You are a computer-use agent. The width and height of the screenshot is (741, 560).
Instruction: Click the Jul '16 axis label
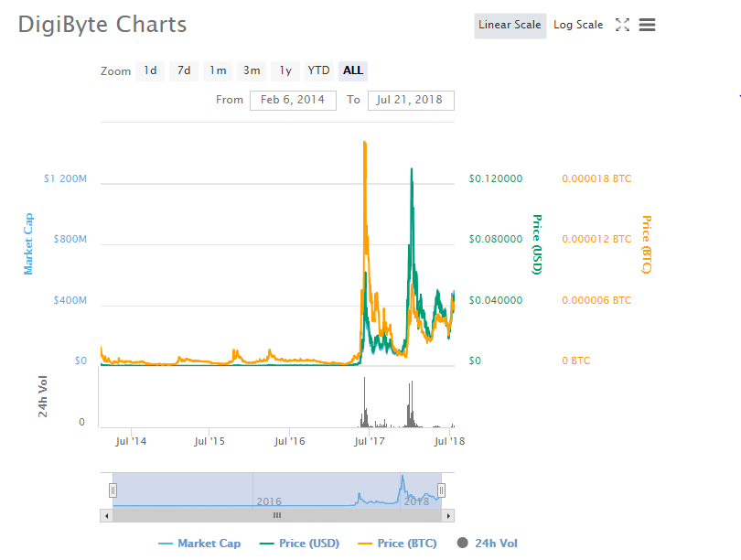290,441
